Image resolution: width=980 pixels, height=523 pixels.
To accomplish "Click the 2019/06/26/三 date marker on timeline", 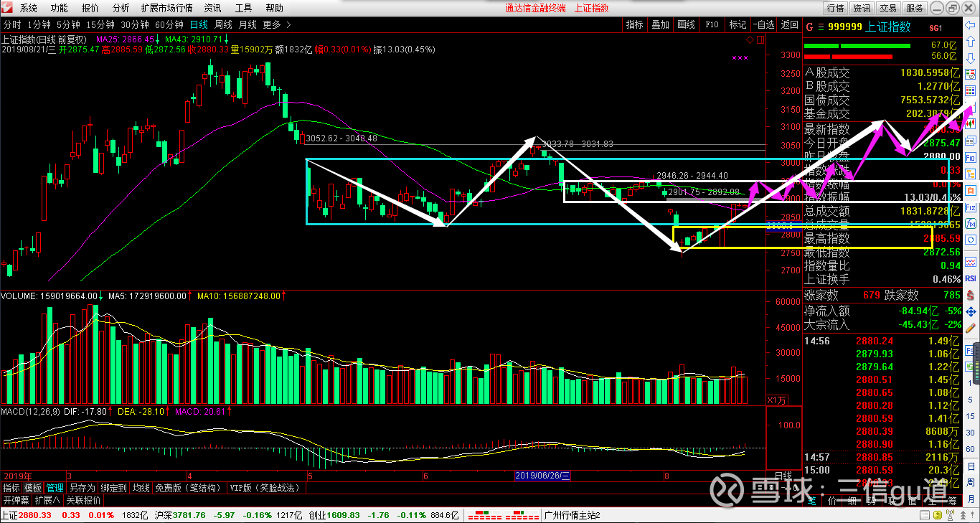I will pyautogui.click(x=543, y=476).
